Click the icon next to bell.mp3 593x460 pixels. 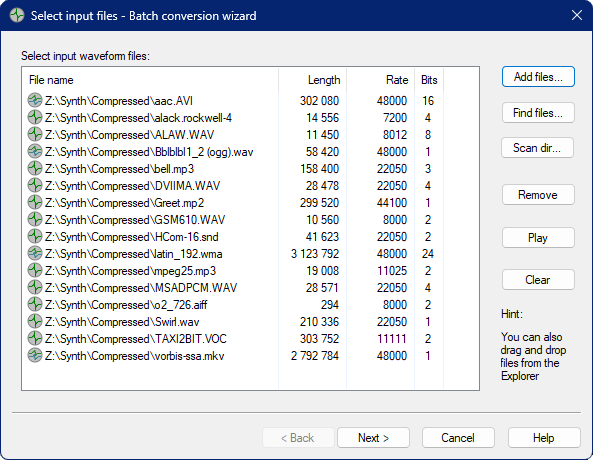tap(35, 169)
